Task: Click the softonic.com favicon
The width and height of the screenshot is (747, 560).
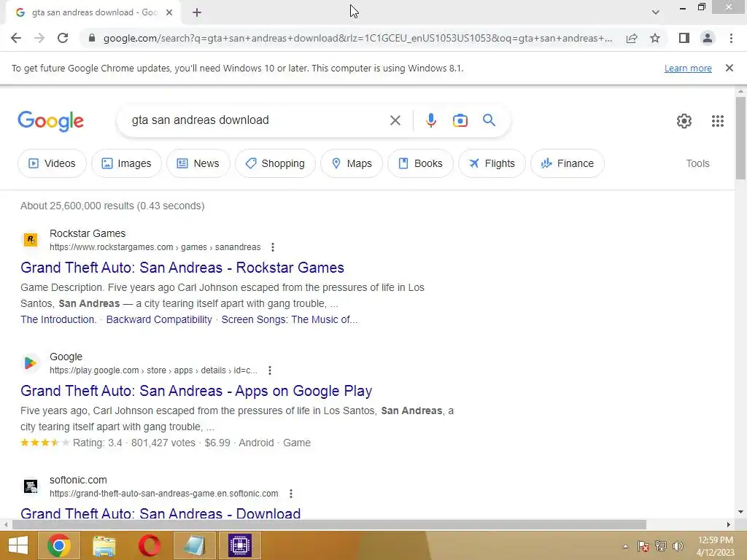Action: 31,486
